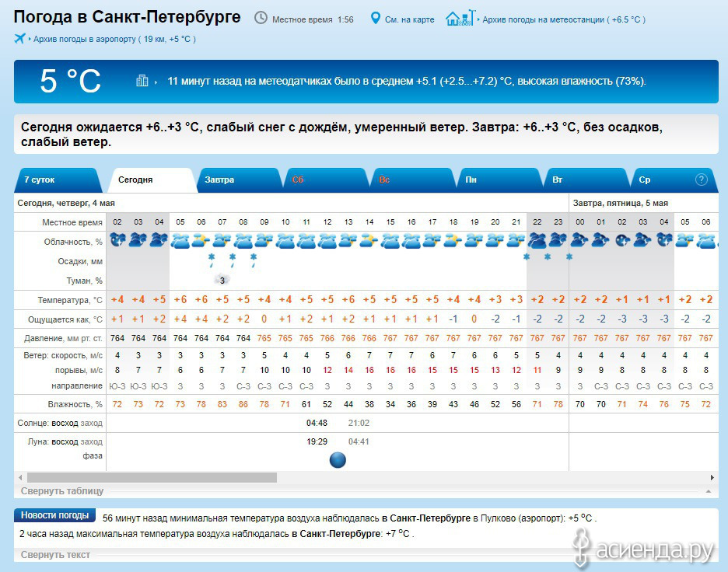The height and width of the screenshot is (572, 728).
Task: Click fog value 3 at hour 07
Action: coord(222,281)
